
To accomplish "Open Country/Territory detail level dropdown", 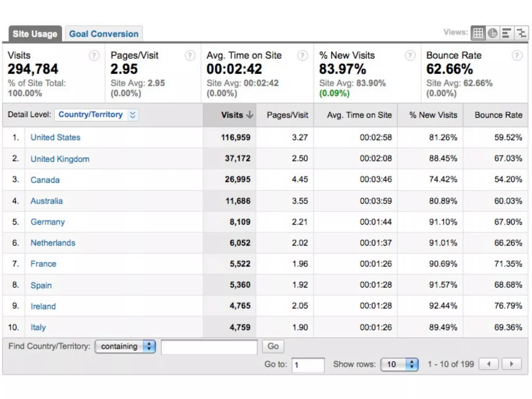I will point(97,115).
